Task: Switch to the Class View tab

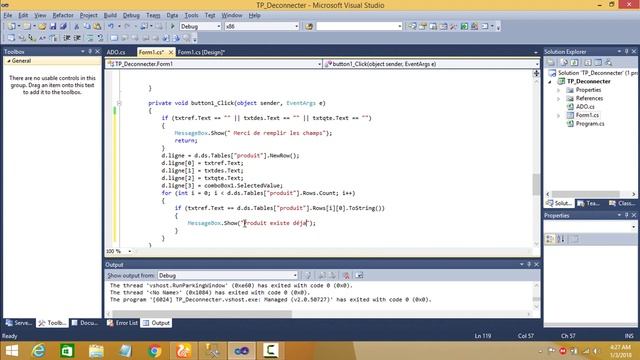Action: click(x=621, y=203)
